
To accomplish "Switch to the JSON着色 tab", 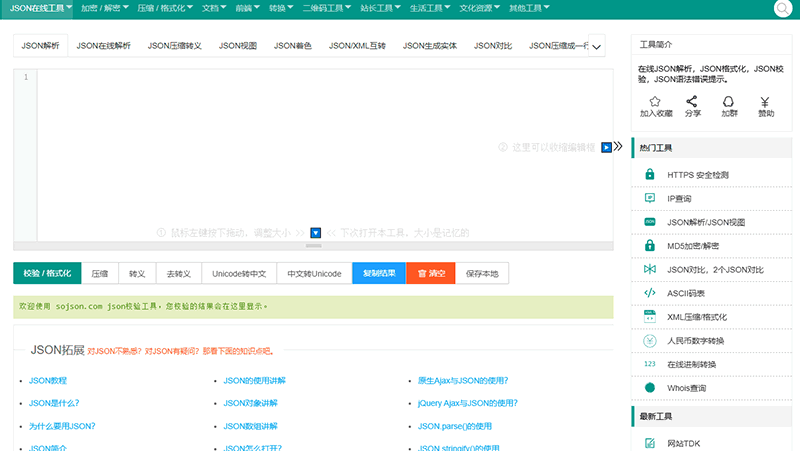I will (x=292, y=46).
